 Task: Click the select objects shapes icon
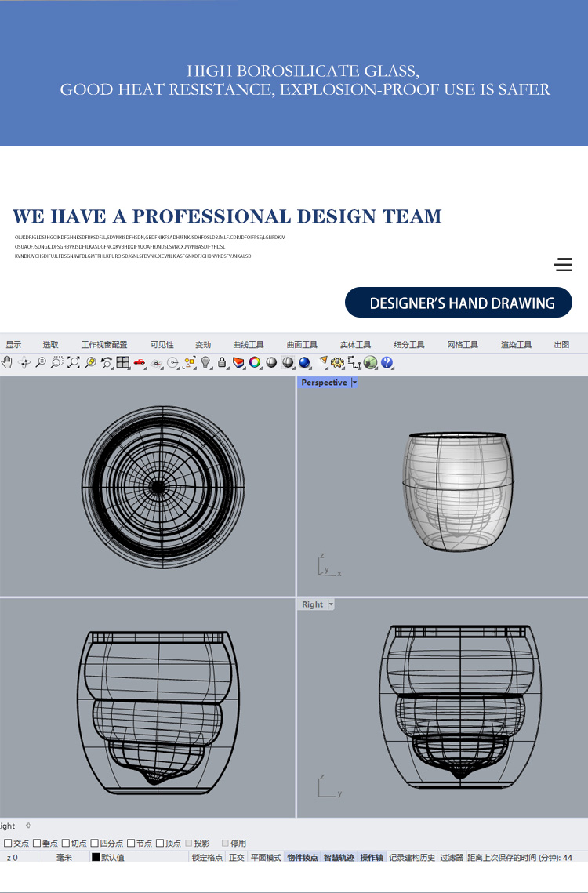190,362
